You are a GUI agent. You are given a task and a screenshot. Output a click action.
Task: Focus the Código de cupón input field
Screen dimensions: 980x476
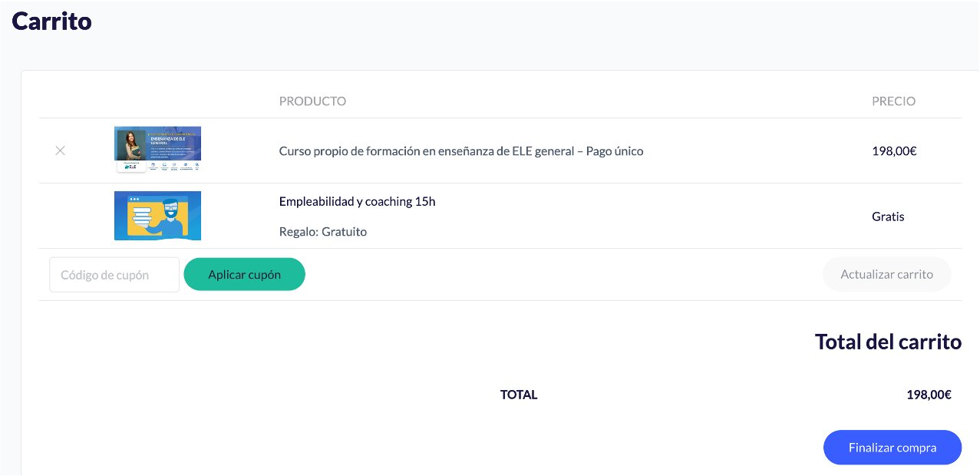114,275
